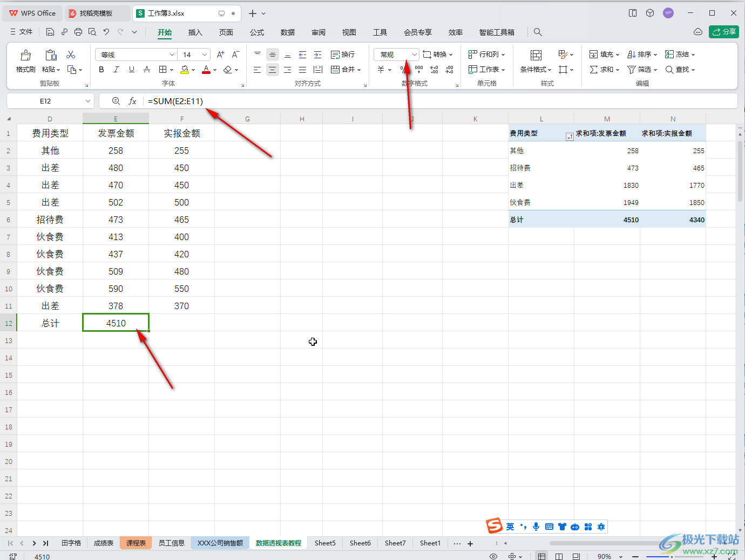Viewport: 745px width, 560px height.
Task: Click the 找稻壳模板 window tab
Action: point(97,13)
